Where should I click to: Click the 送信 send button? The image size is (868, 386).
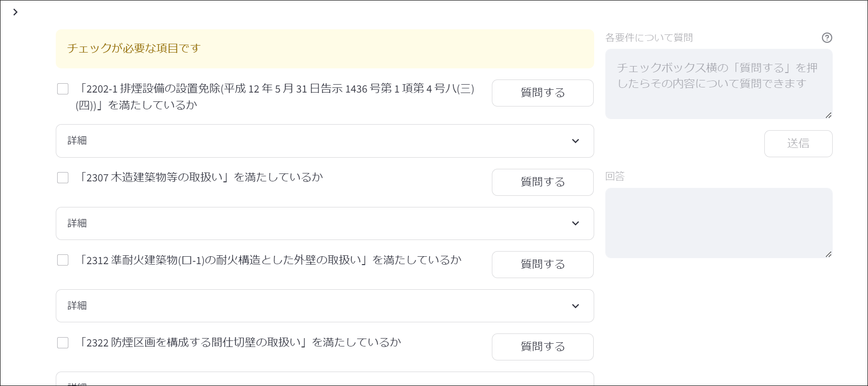(x=798, y=144)
